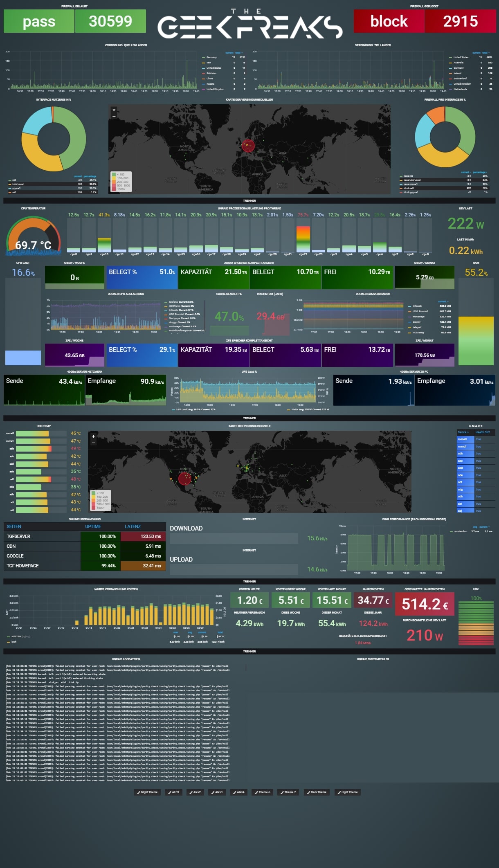Select the sdb row in S.M.A.R.T. table

tap(476, 454)
